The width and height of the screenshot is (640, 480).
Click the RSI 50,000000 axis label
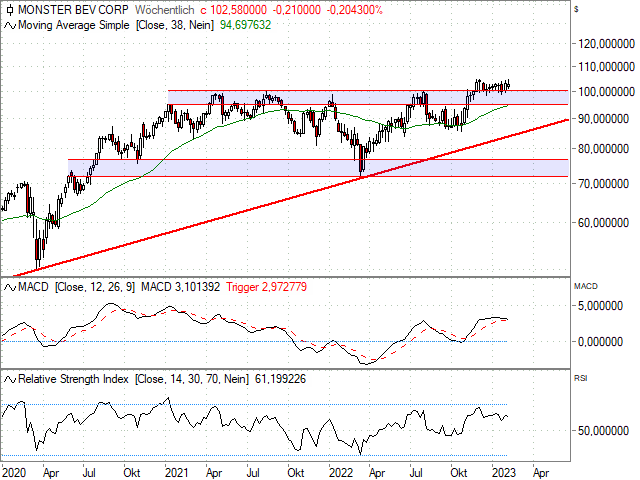[603, 431]
